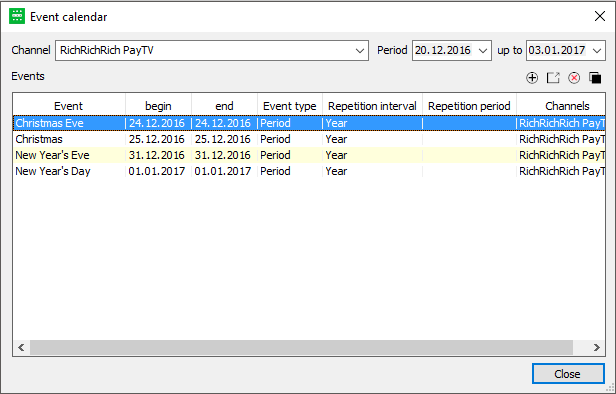Viewport: 616px width, 394px height.
Task: Click the horizontal scrollbar thumb
Action: point(301,347)
